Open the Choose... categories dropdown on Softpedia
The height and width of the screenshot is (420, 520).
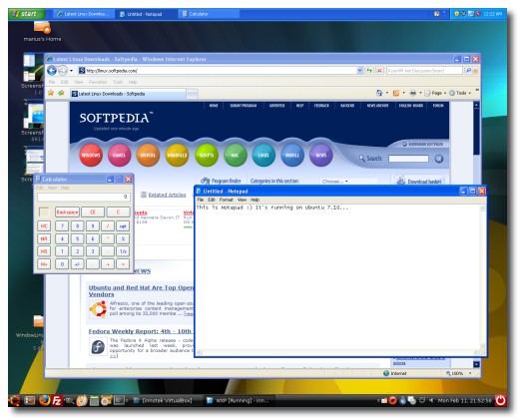348,182
